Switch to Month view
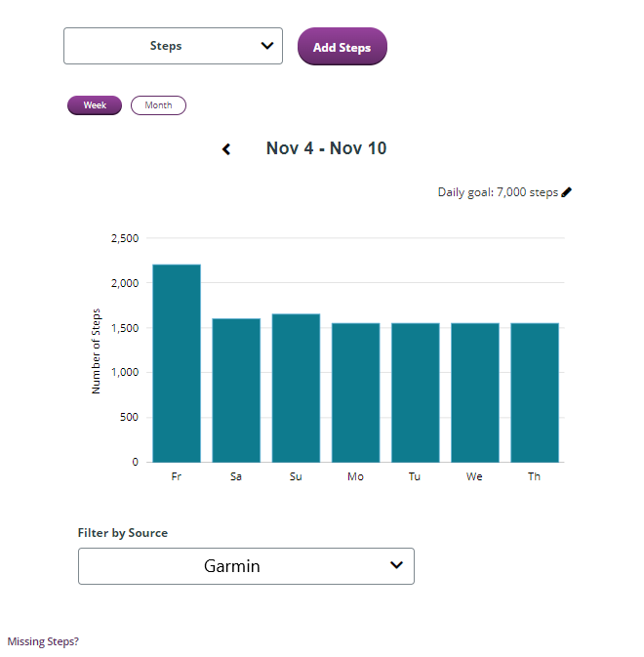Screen dimensions: 644x657 [158, 105]
